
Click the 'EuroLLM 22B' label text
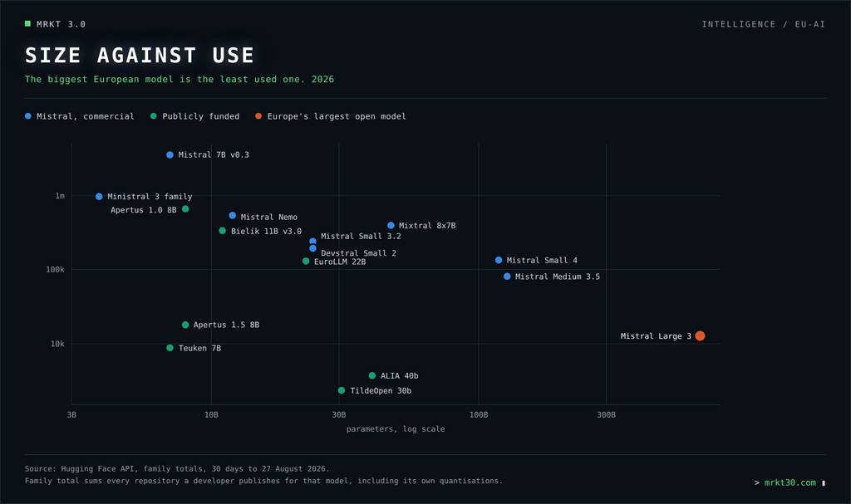340,262
